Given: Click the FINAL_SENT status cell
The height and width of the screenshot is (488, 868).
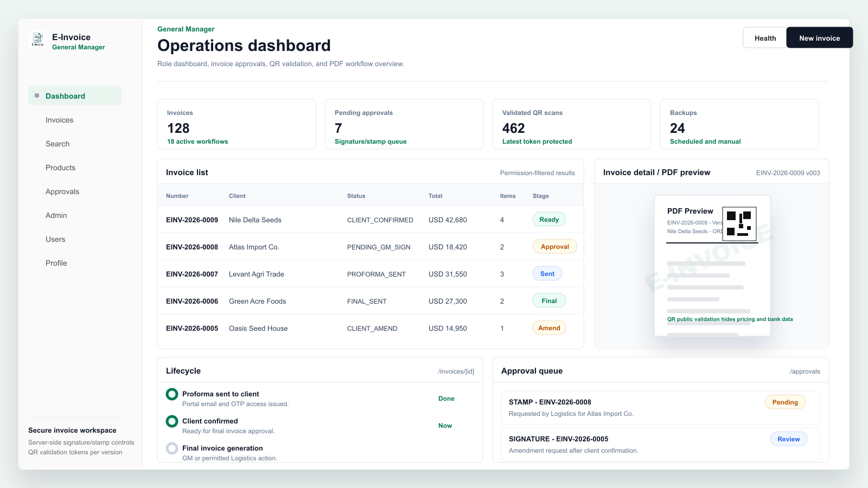Looking at the screenshot, I should pos(367,301).
